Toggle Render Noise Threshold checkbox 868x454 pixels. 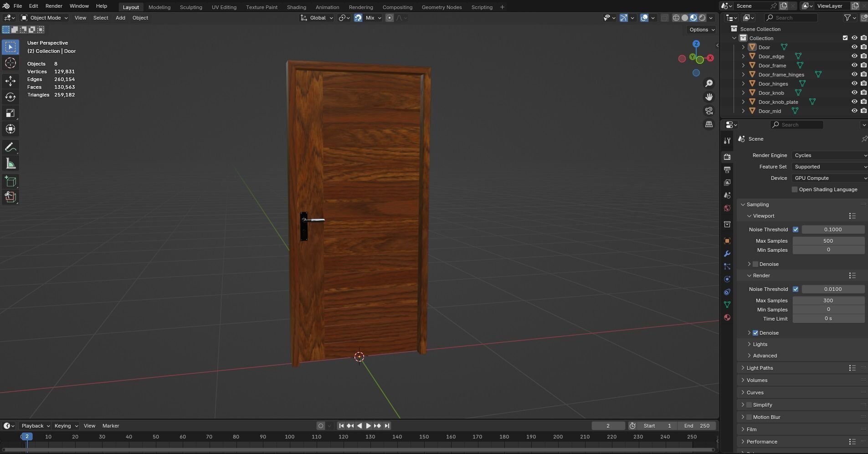tap(796, 289)
